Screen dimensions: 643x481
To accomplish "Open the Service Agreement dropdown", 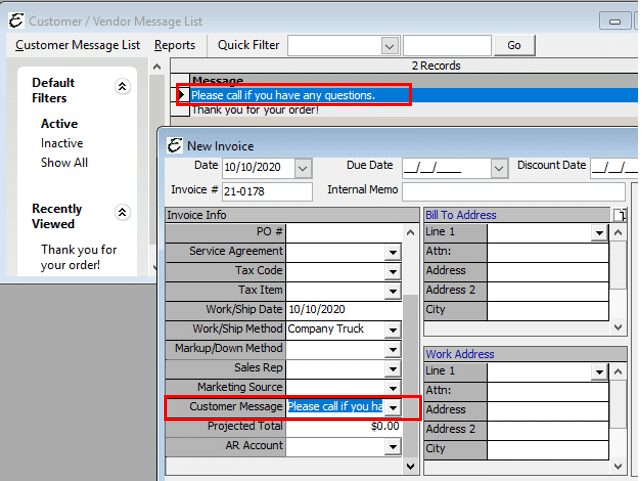I will coord(393,252).
